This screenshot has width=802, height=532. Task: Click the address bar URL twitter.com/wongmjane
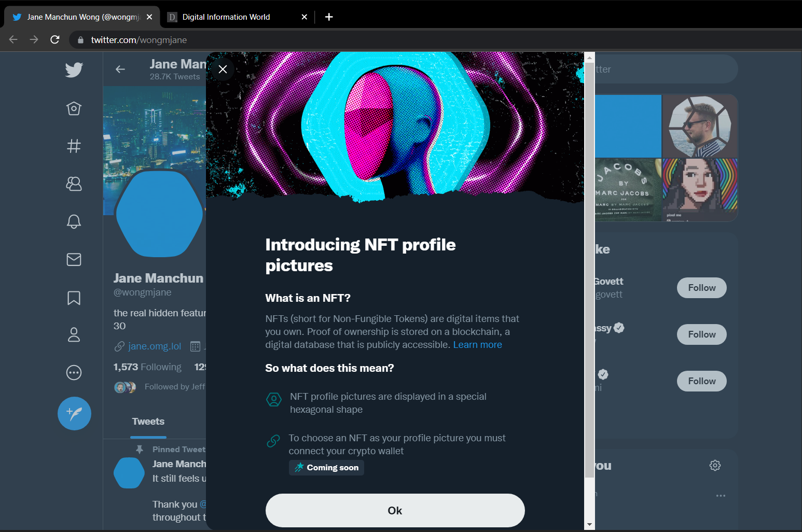(x=139, y=40)
